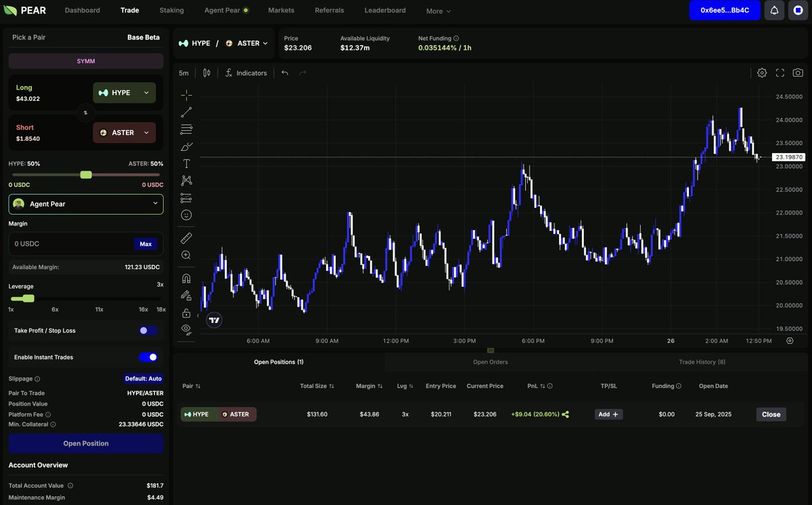
Task: Select the text annotation tool
Action: (186, 164)
